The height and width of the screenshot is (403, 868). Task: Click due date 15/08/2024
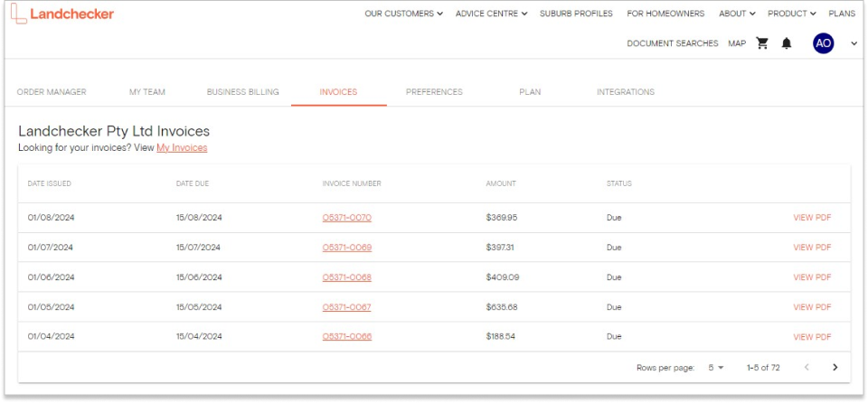199,218
